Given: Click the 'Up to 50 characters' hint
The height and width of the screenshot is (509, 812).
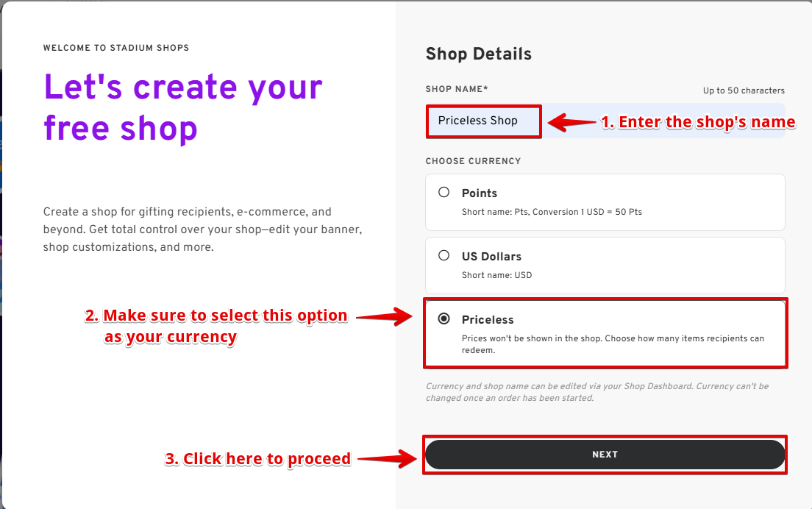Looking at the screenshot, I should pyautogui.click(x=744, y=91).
